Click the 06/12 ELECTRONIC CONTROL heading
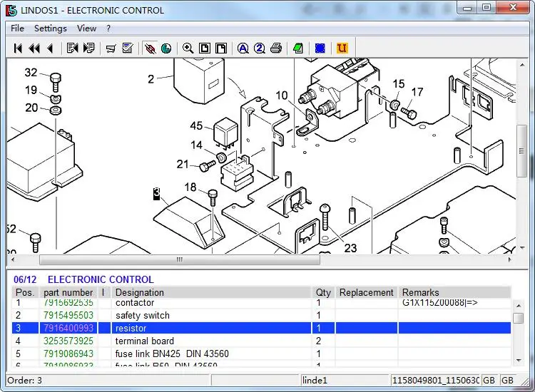 tap(83, 279)
